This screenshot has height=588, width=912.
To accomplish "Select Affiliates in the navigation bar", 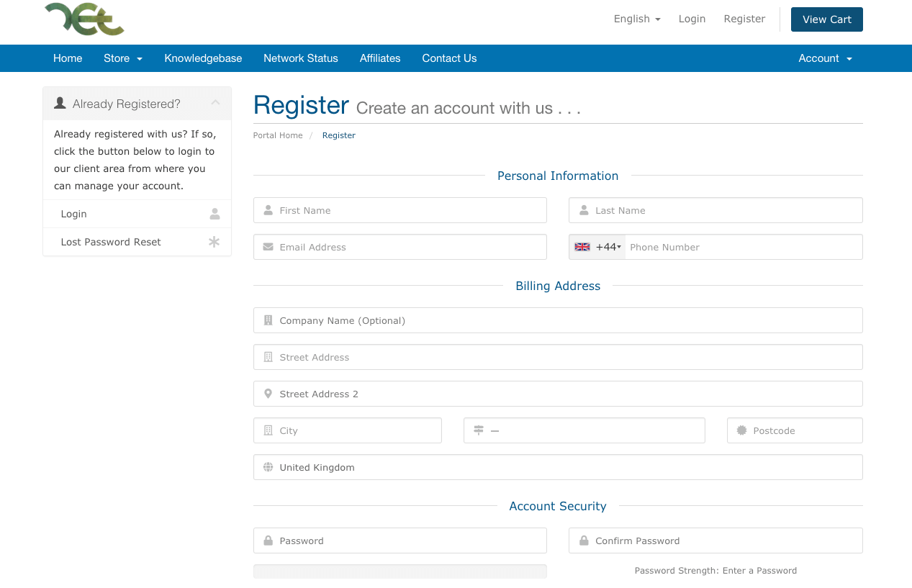I will pyautogui.click(x=380, y=58).
